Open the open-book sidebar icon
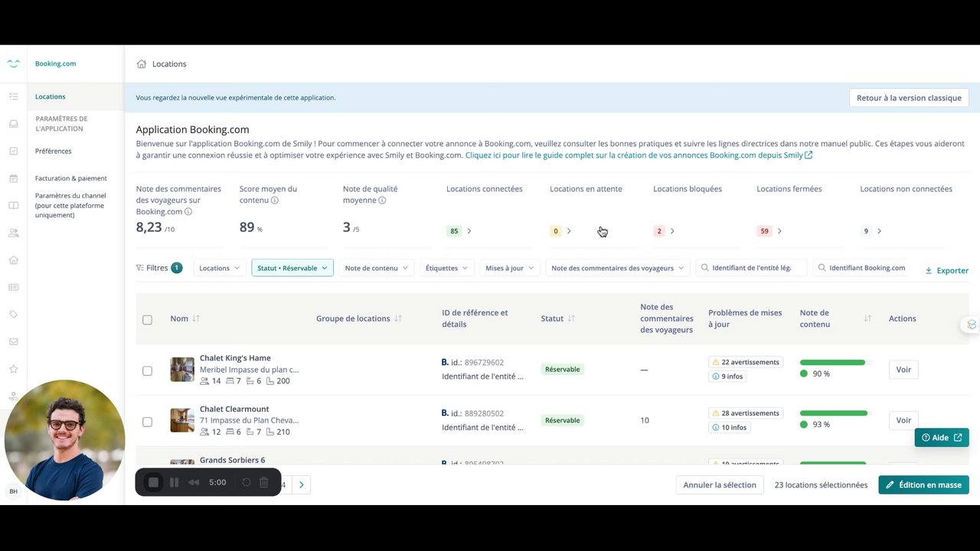 coord(13,205)
